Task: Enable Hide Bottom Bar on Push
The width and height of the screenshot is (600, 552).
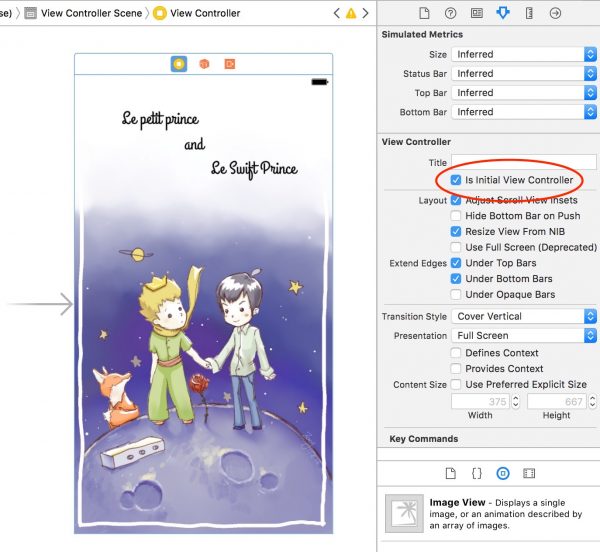Action: [x=456, y=216]
